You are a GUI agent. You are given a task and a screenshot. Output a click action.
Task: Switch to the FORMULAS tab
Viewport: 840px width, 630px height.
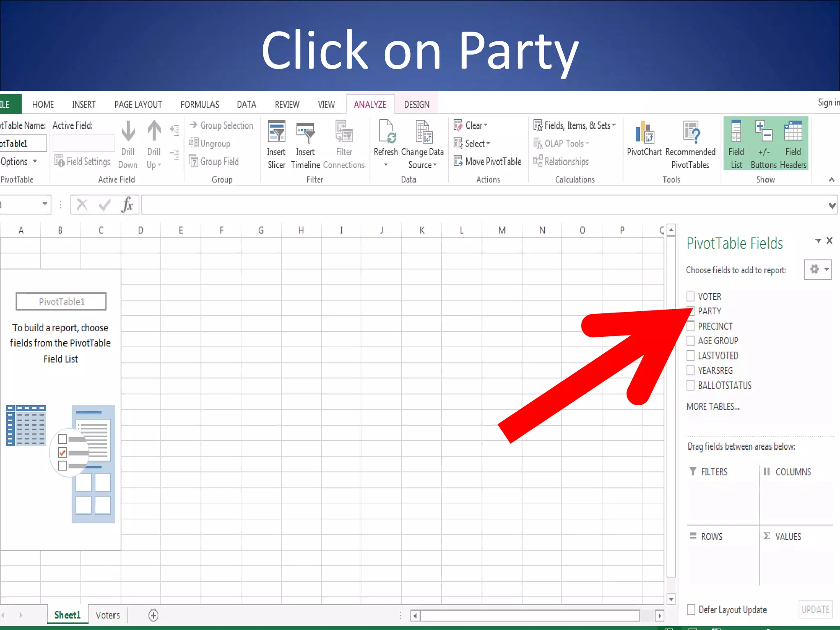pos(200,105)
